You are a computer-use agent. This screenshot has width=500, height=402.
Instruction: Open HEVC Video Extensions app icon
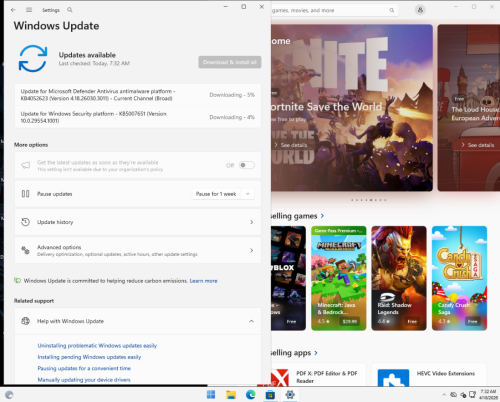(x=393, y=378)
